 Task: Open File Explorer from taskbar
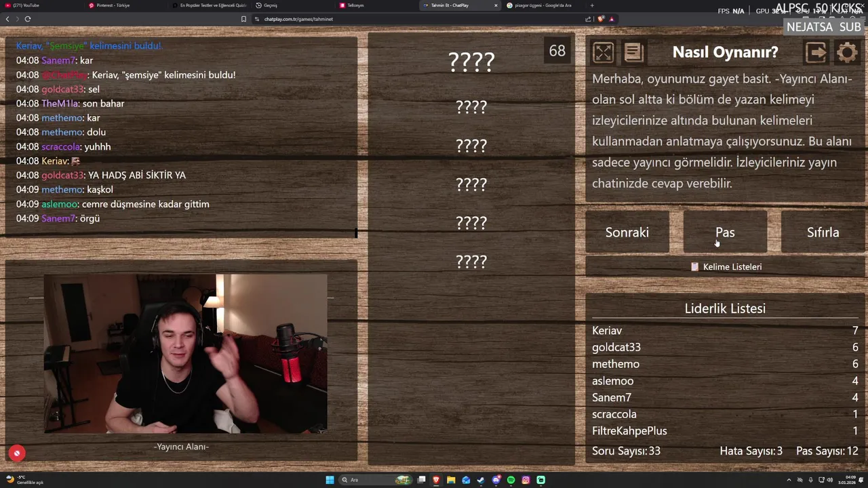coord(451,480)
